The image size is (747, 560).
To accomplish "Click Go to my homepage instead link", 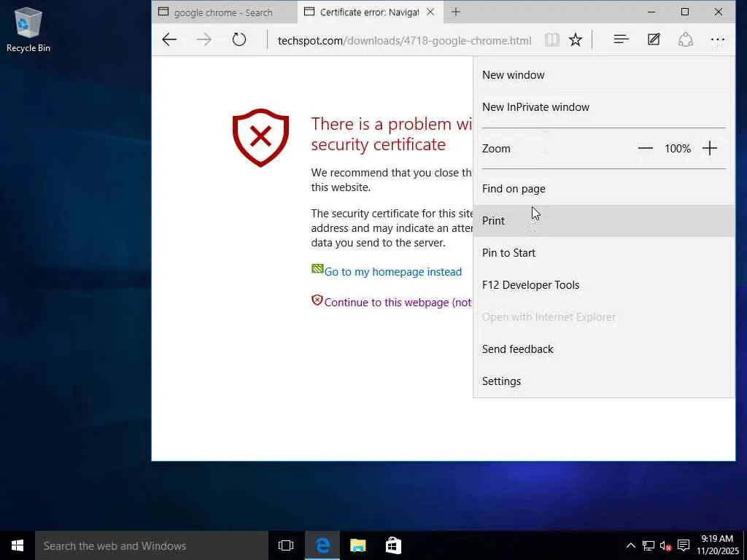I will click(392, 272).
